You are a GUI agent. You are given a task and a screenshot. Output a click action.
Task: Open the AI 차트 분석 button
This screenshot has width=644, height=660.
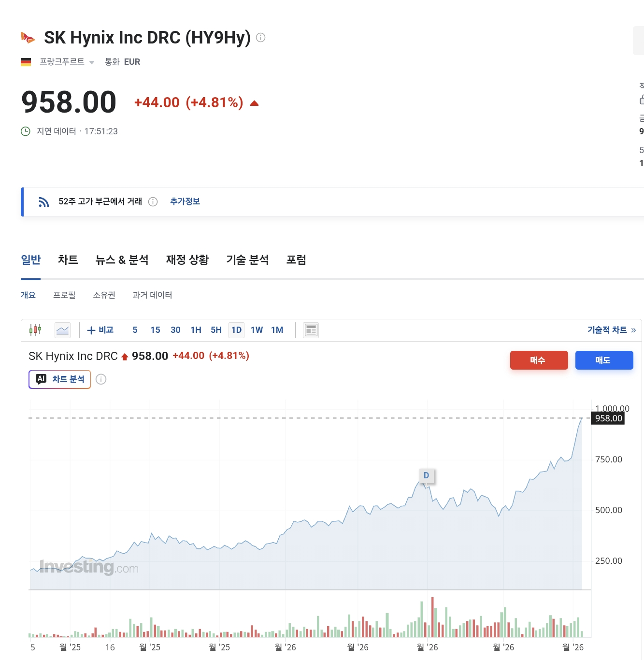coord(60,379)
